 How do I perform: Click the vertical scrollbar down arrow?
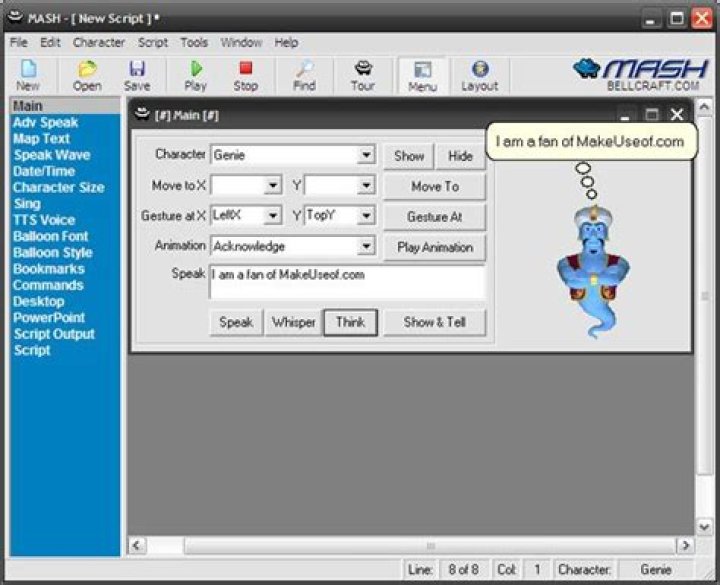(x=704, y=526)
